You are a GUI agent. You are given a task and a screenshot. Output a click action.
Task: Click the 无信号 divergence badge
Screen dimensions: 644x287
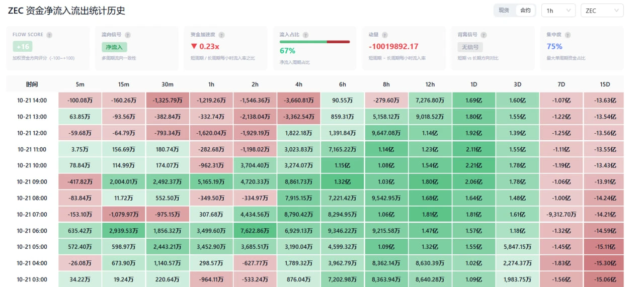pos(470,47)
